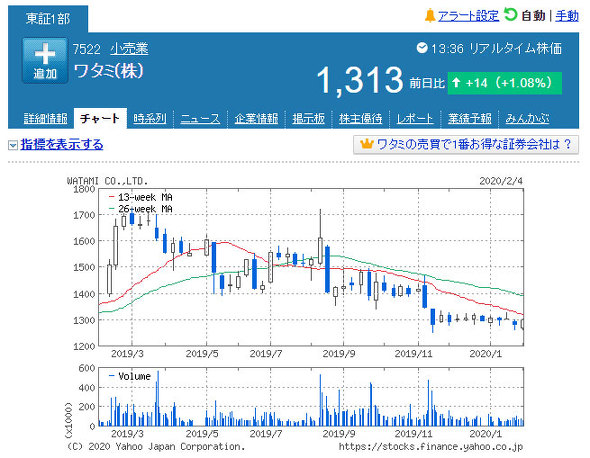Click the 2020/2/4 chart date
Image resolution: width=590 pixels, height=458 pixels.
[x=501, y=181]
